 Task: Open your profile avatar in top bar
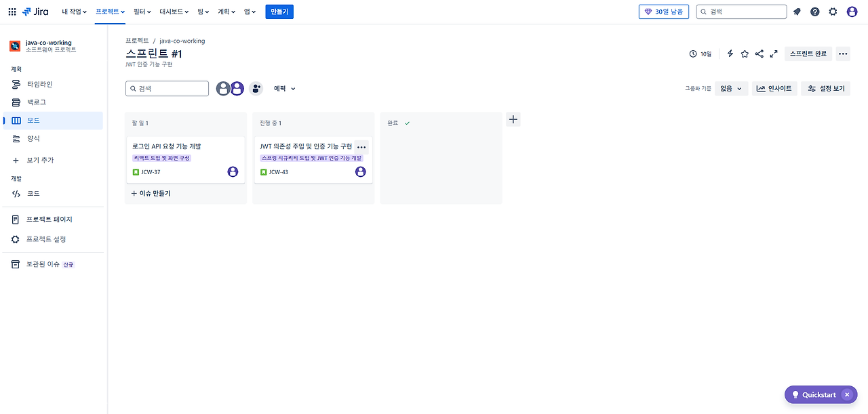click(852, 12)
